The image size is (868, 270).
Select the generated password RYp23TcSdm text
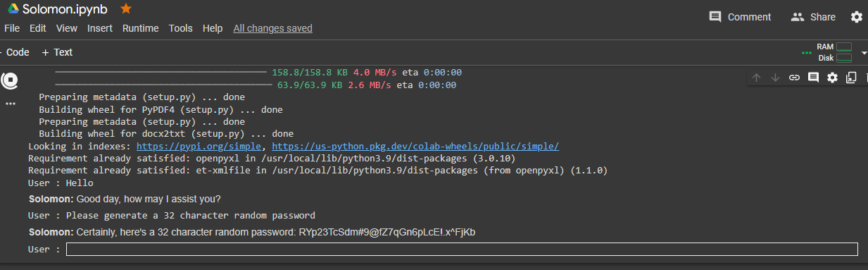[x=386, y=232]
